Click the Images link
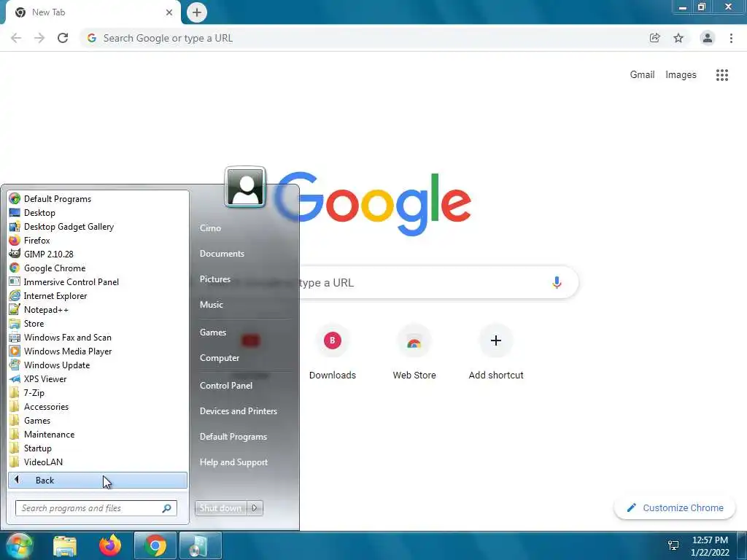This screenshot has width=747, height=560. 681,75
